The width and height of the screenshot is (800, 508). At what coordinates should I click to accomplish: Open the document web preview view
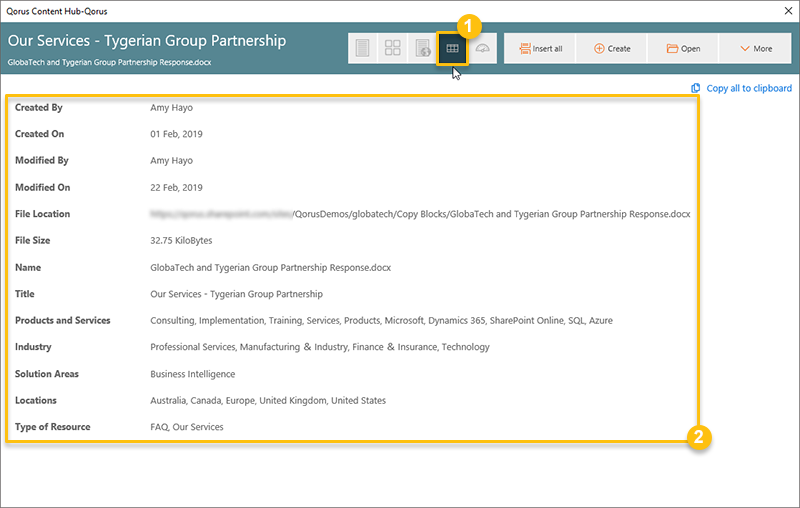point(422,48)
